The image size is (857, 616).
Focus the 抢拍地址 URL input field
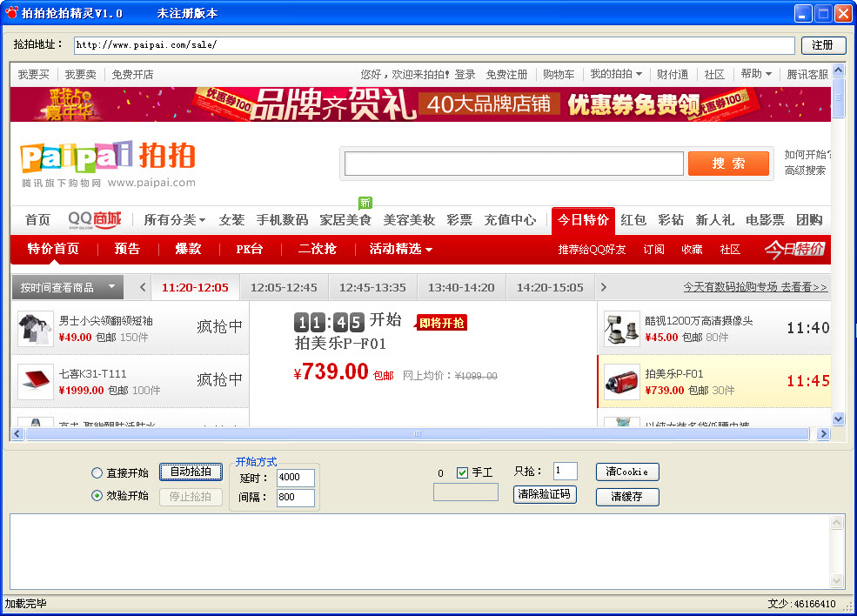pos(434,45)
